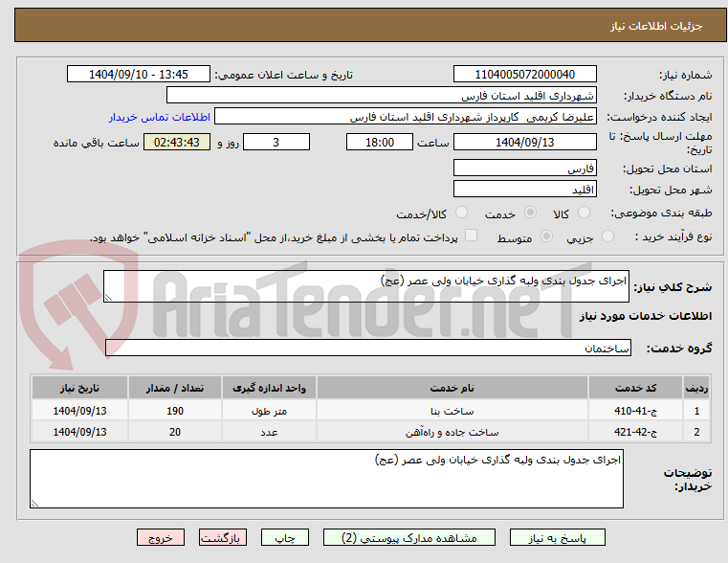728x563 pixels.
Task: Click the توضیحات خریدار text area
Action: [x=326, y=479]
